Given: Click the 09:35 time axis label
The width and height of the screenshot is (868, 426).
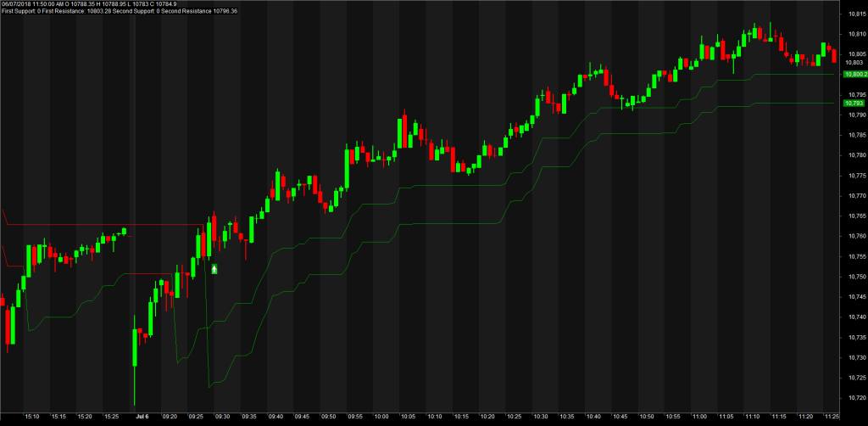Looking at the screenshot, I should click(249, 416).
